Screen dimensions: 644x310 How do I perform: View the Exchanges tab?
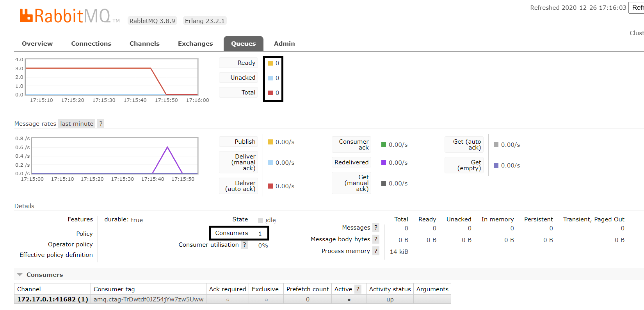[195, 43]
